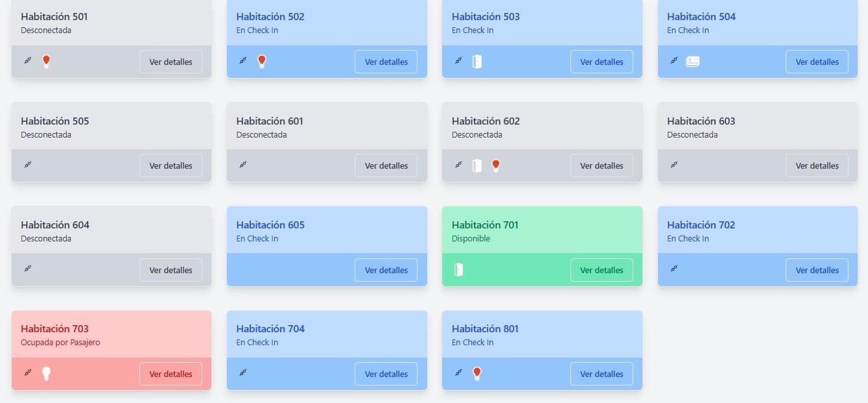868x403 pixels.
Task: Open Ver detalles for Habitación 603
Action: (x=817, y=165)
